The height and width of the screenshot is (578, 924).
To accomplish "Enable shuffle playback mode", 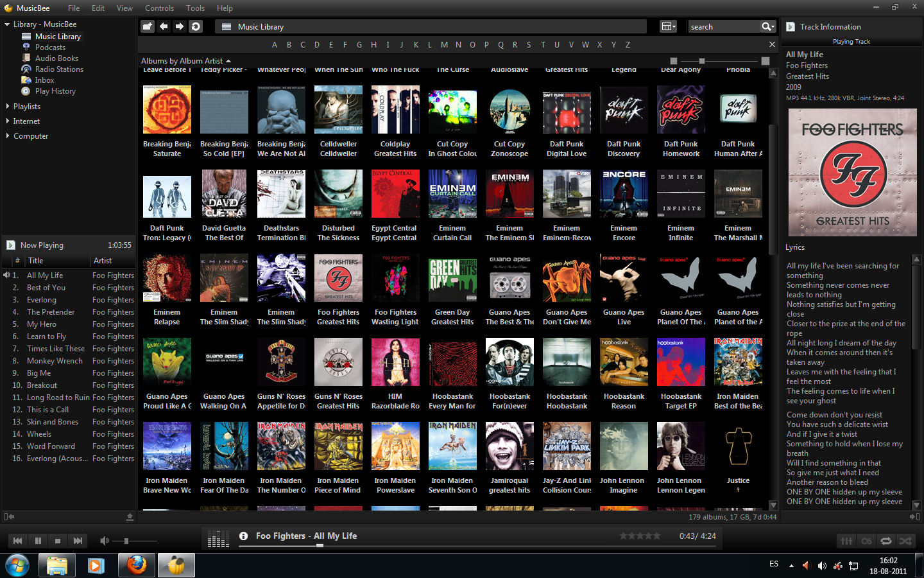I will (906, 541).
